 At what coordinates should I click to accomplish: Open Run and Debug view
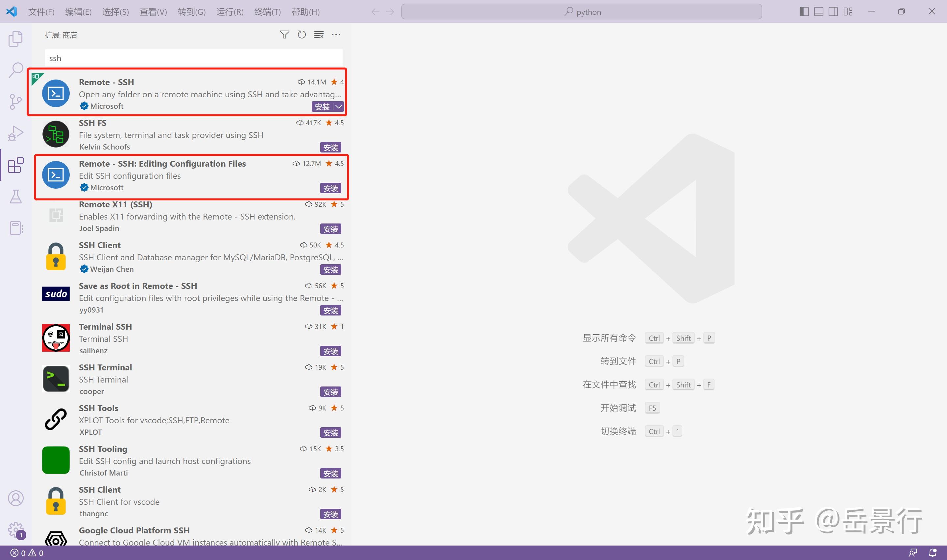pyautogui.click(x=15, y=133)
